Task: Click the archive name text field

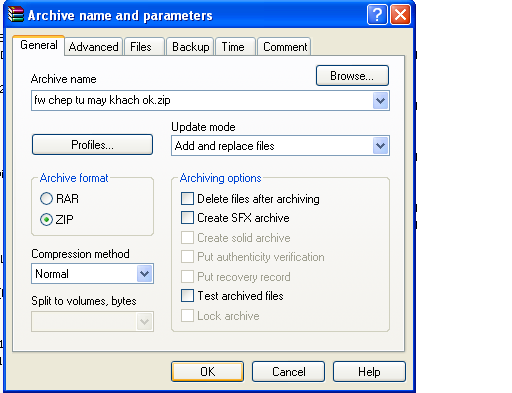Action: click(x=202, y=100)
